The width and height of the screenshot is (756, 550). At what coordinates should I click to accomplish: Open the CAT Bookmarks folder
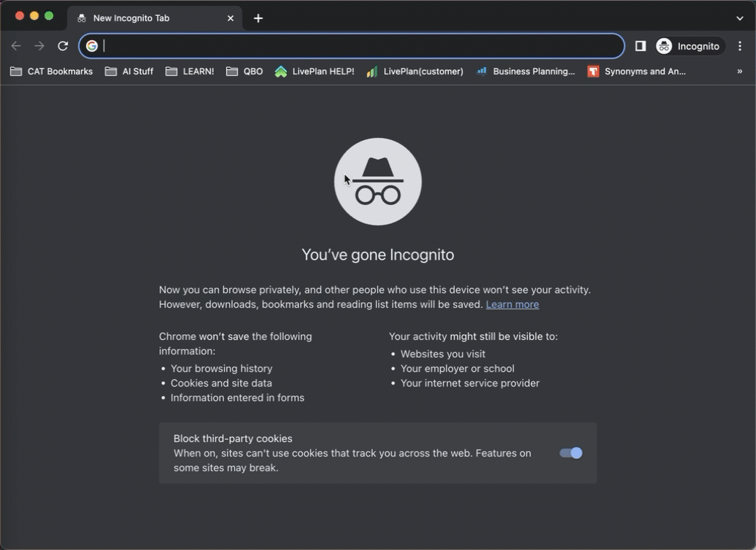(x=51, y=71)
